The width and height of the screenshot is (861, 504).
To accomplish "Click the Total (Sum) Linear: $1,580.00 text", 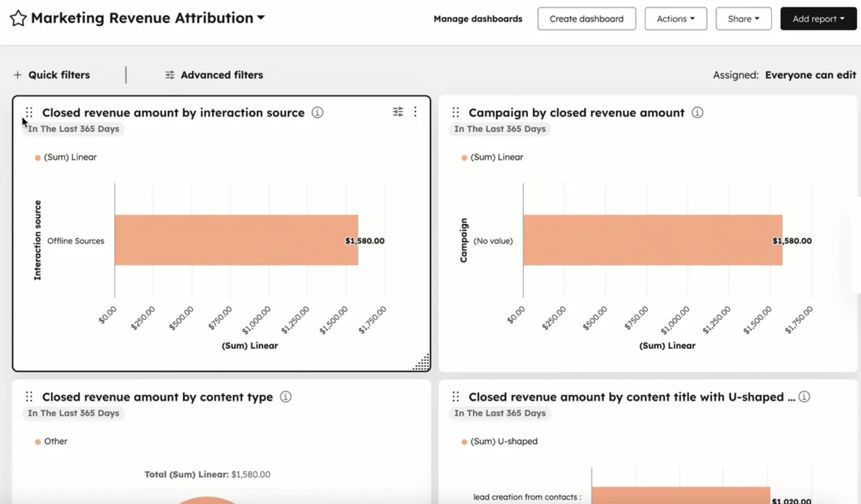I will point(207,474).
